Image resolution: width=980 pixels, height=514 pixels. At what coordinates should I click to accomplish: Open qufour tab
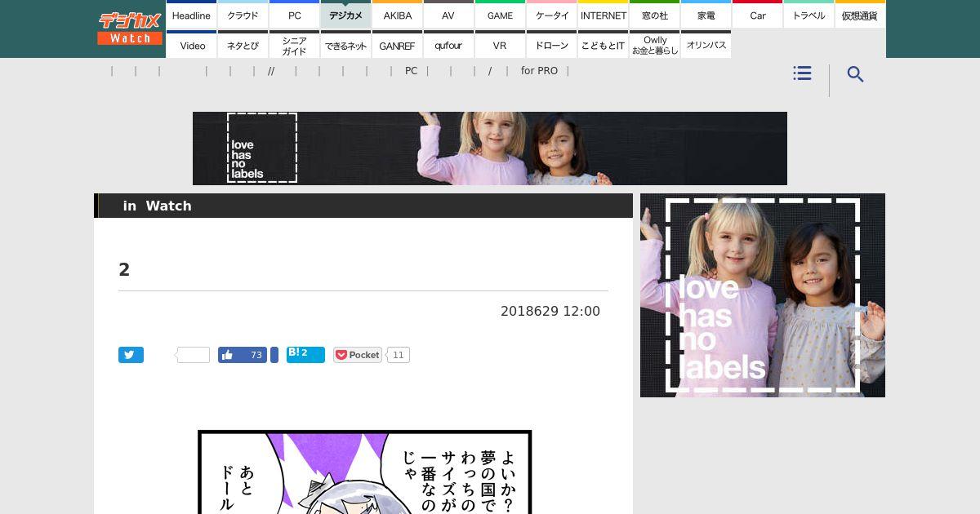click(x=448, y=45)
